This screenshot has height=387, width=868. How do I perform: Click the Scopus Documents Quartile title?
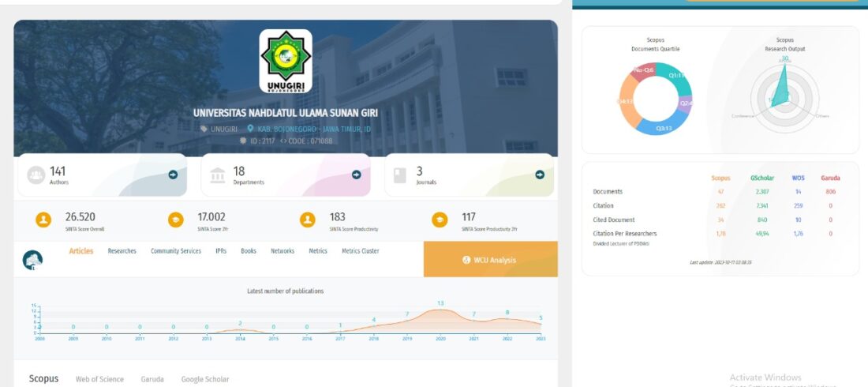(656, 44)
